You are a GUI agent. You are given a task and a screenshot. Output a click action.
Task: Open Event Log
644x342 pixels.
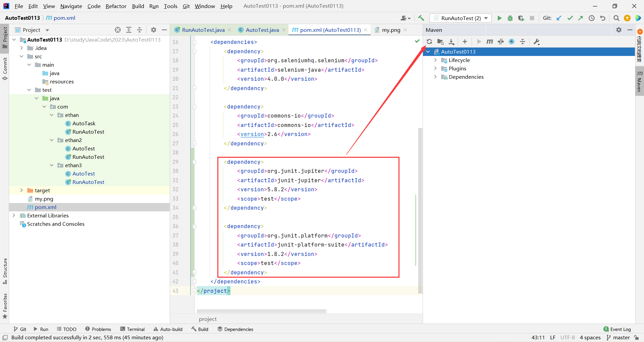tap(617, 329)
